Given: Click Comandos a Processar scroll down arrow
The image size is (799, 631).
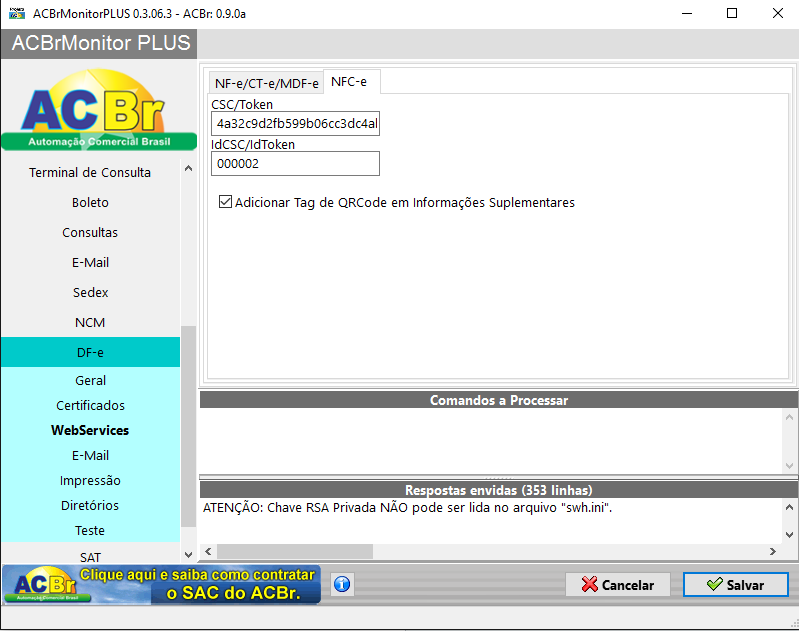Looking at the screenshot, I should point(789,465).
